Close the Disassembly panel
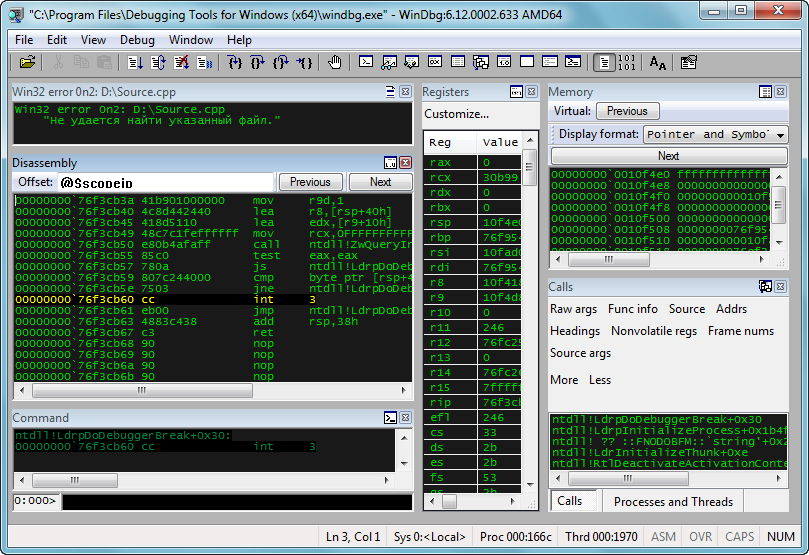809x555 pixels. [x=406, y=163]
